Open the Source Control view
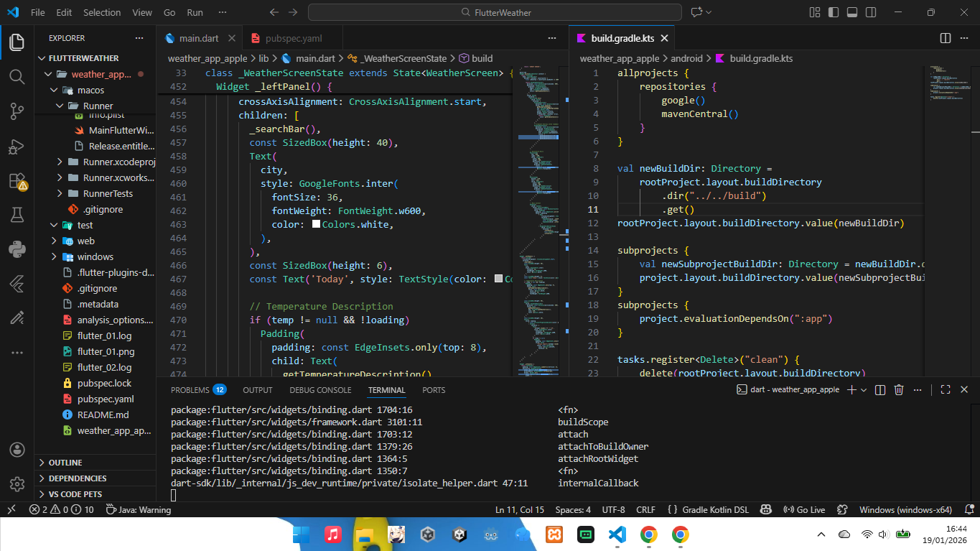 click(x=16, y=111)
